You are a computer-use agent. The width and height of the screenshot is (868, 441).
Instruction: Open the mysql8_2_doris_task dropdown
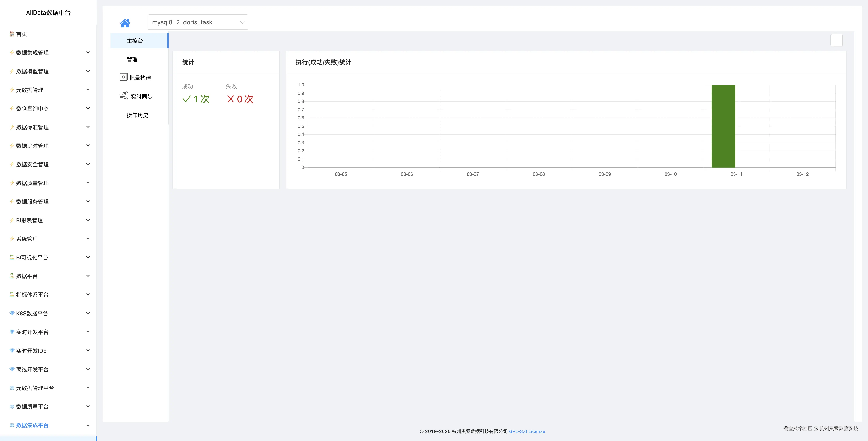198,22
